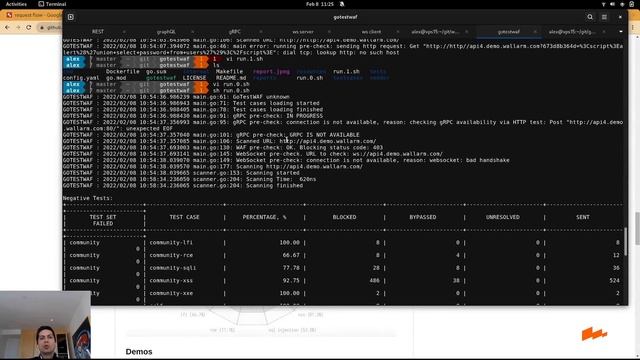640x360 pixels.
Task: Open the terminal hamburger menu
Action: point(604,17)
